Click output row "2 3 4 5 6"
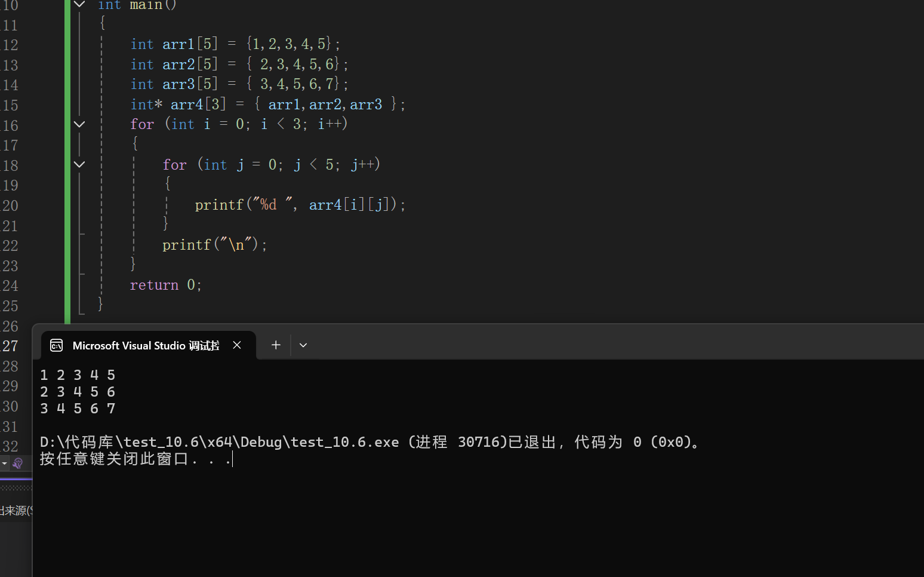 coord(78,392)
